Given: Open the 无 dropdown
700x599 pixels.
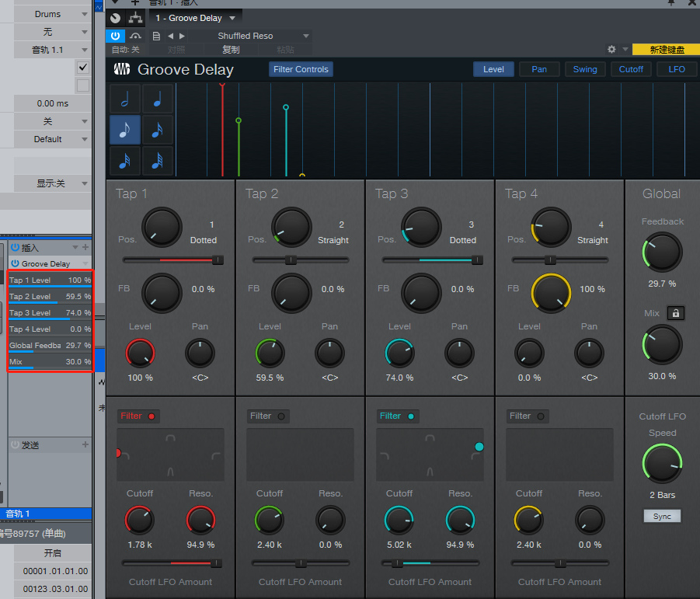Looking at the screenshot, I should click(x=52, y=32).
